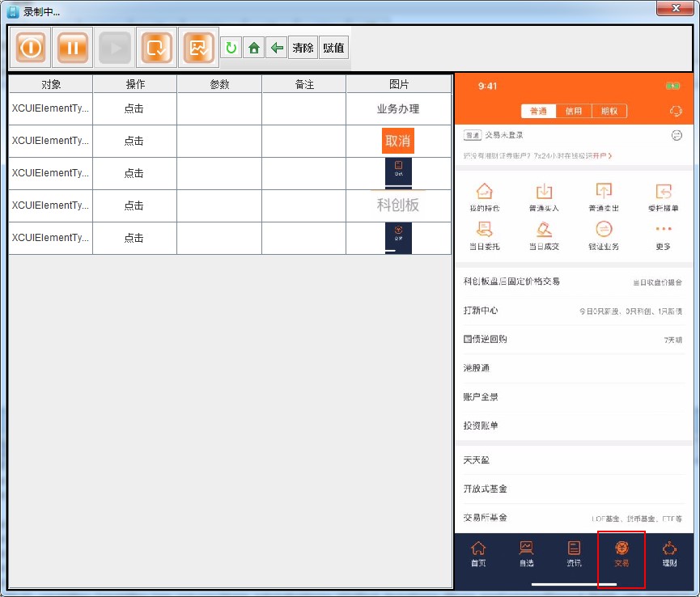Toggle account switch icon beside 交易未登录
700x597 pixels.
point(677,135)
